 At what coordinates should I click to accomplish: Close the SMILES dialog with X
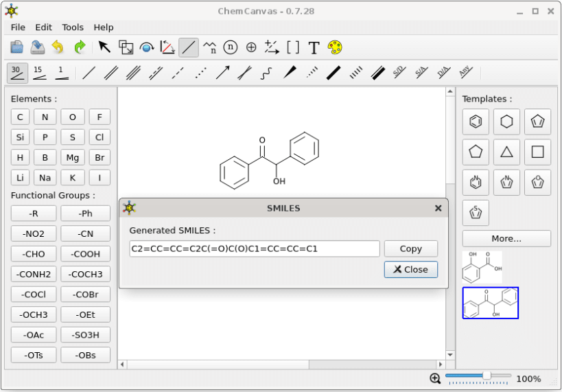[438, 209]
